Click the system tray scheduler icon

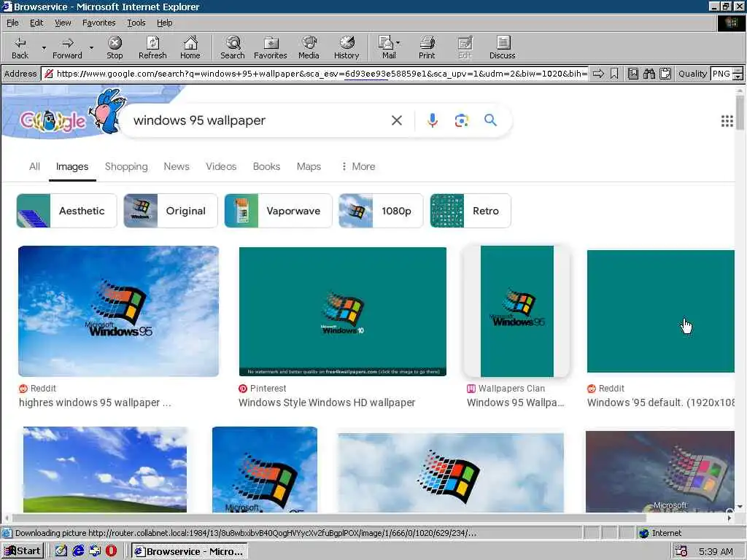681,551
